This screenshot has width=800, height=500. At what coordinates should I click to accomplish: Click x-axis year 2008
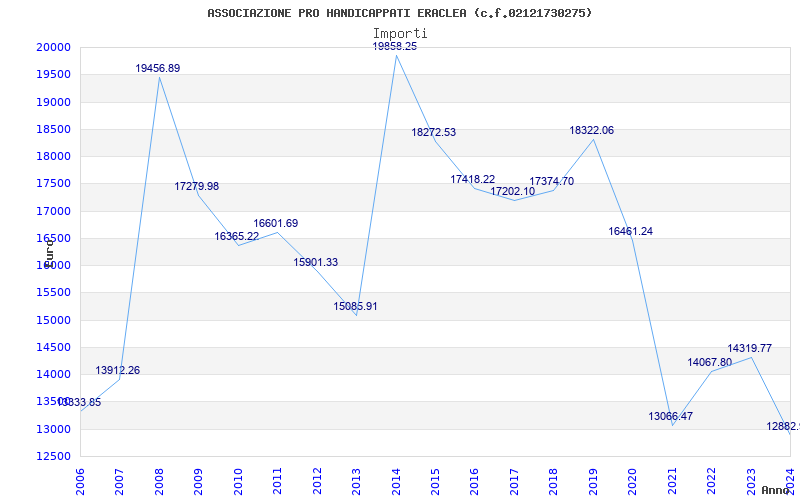pos(159,481)
